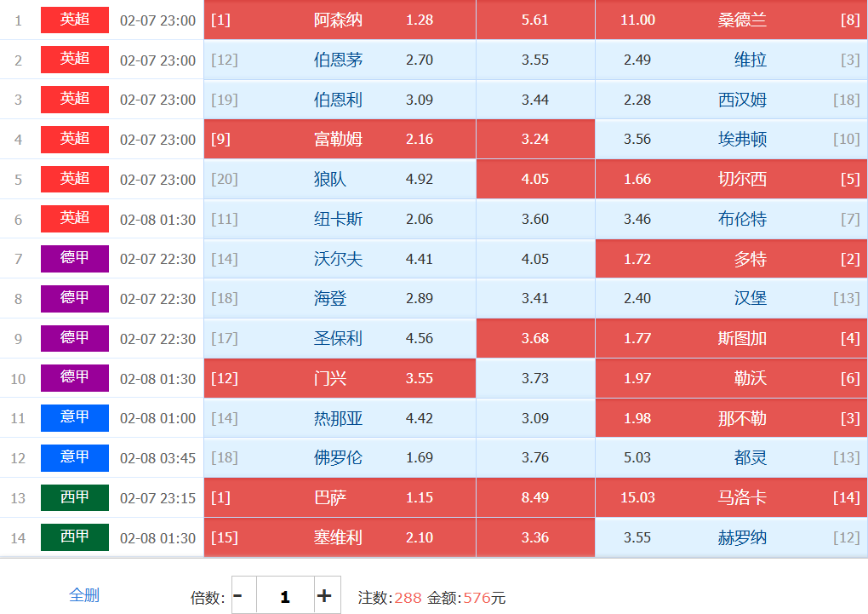The width and height of the screenshot is (868, 614).
Task: Deselect 富勒姆 home win odds 2.16
Action: (x=340, y=140)
